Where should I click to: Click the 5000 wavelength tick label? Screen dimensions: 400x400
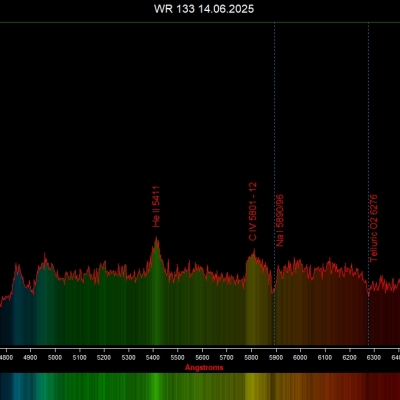tap(55, 358)
